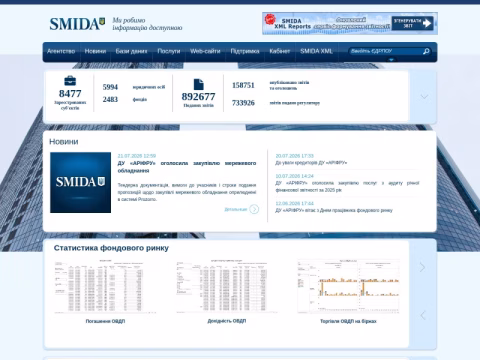Click the Погашення ОВДП caption
The height and width of the screenshot is (360, 480).
click(x=105, y=321)
